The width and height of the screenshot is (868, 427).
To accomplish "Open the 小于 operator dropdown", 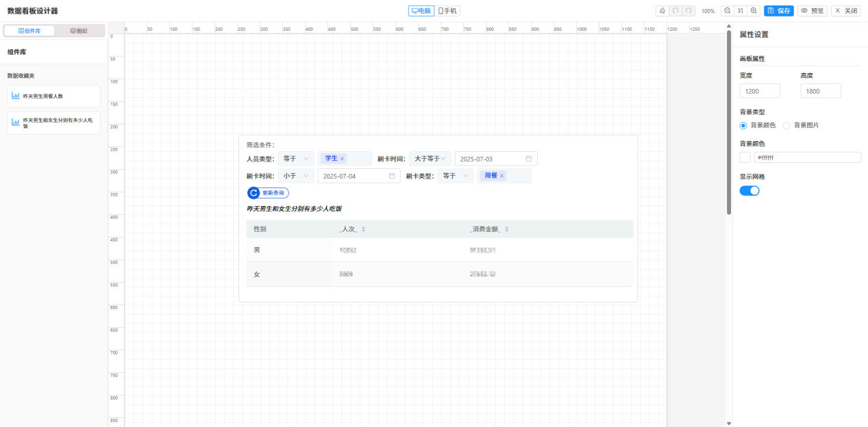I will coord(296,176).
